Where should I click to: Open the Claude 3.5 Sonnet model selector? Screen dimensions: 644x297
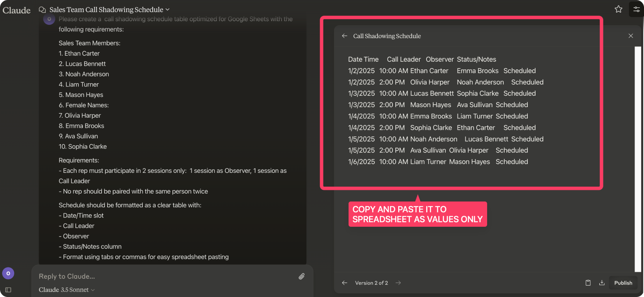pos(67,290)
